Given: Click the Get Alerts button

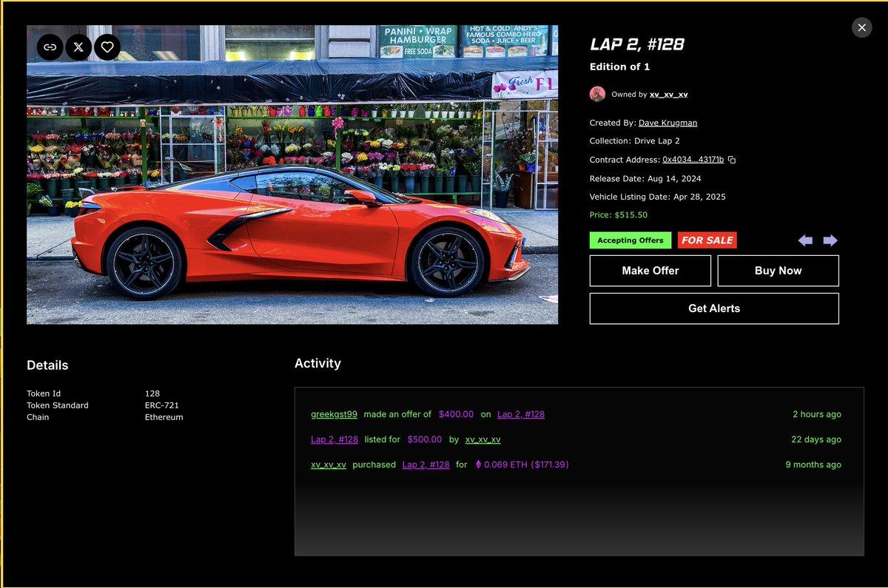Looking at the screenshot, I should (713, 308).
